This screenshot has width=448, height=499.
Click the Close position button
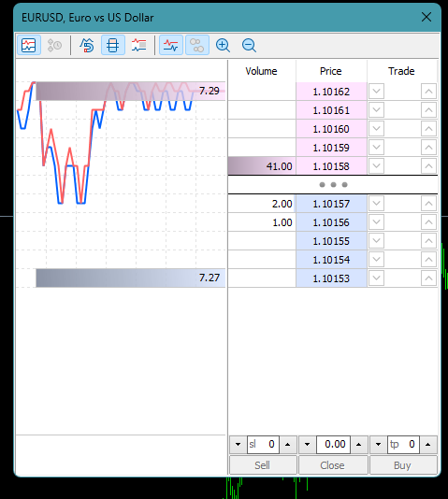click(333, 465)
